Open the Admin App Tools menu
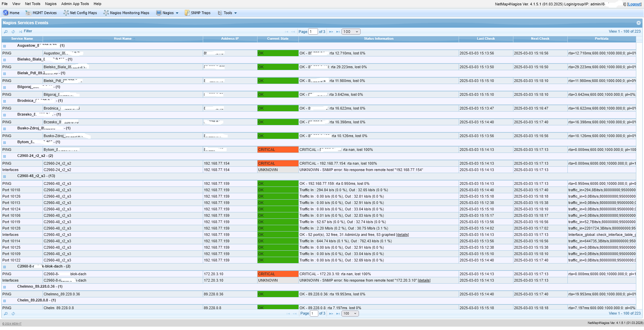The height and width of the screenshot is (330, 644). pos(75,4)
